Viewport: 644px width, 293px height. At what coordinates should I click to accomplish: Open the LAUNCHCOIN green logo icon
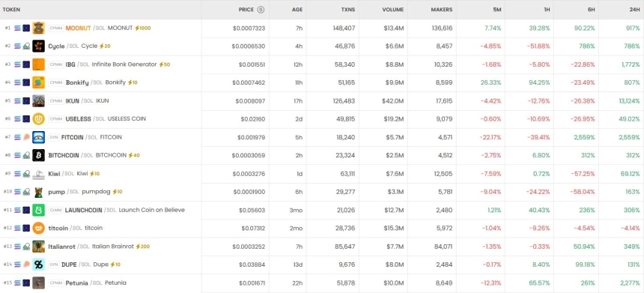39,210
